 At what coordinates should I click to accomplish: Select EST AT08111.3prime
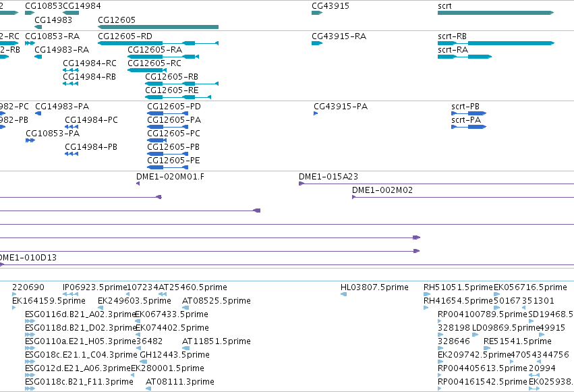pos(148,389)
